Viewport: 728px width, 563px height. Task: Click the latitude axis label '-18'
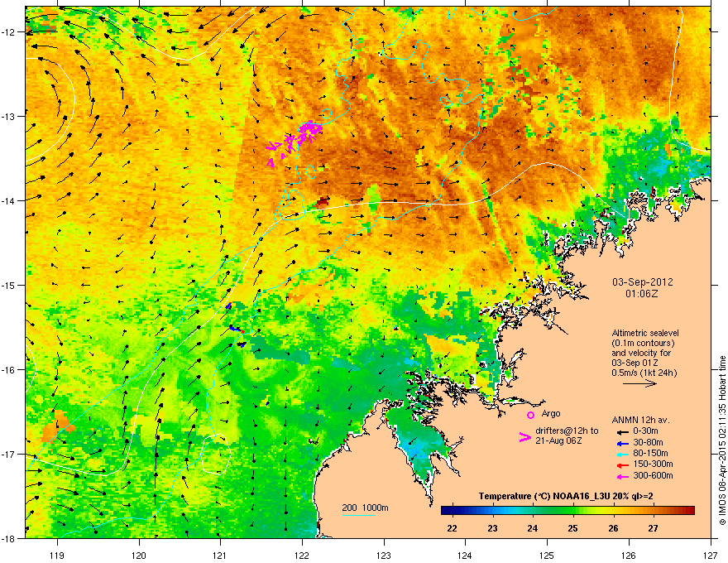click(x=9, y=538)
